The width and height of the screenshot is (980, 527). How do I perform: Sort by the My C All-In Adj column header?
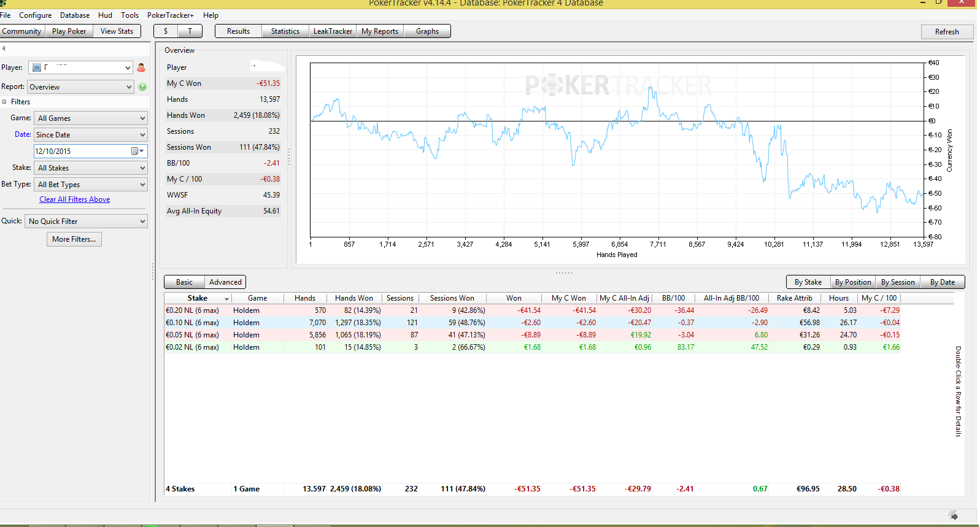[624, 298]
